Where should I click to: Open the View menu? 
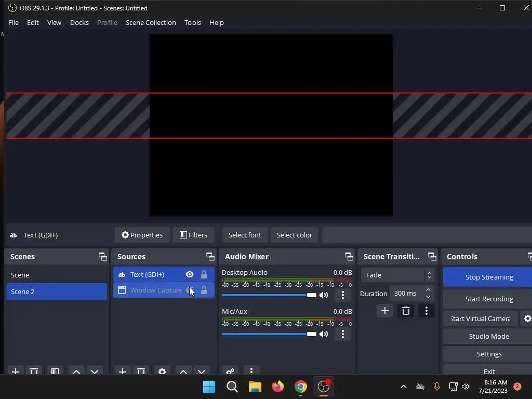54,22
